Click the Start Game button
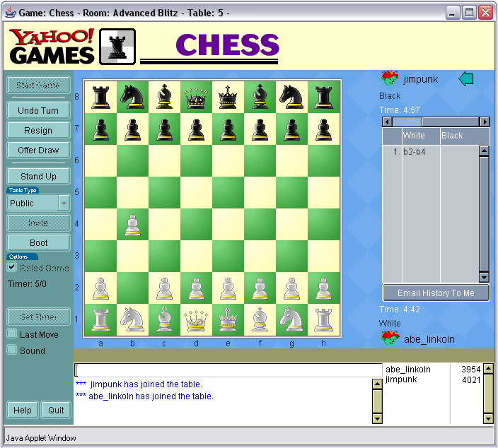 [x=38, y=85]
